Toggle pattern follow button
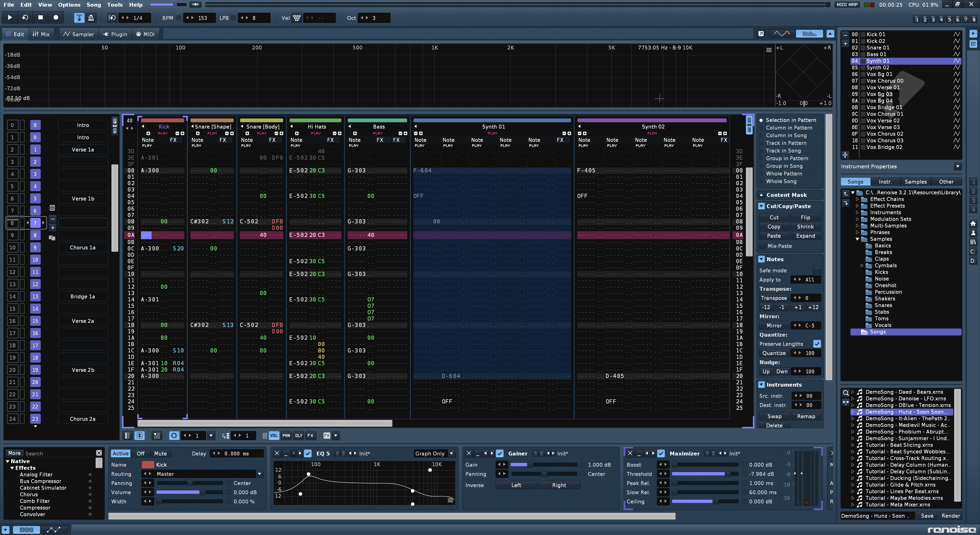 79,18
